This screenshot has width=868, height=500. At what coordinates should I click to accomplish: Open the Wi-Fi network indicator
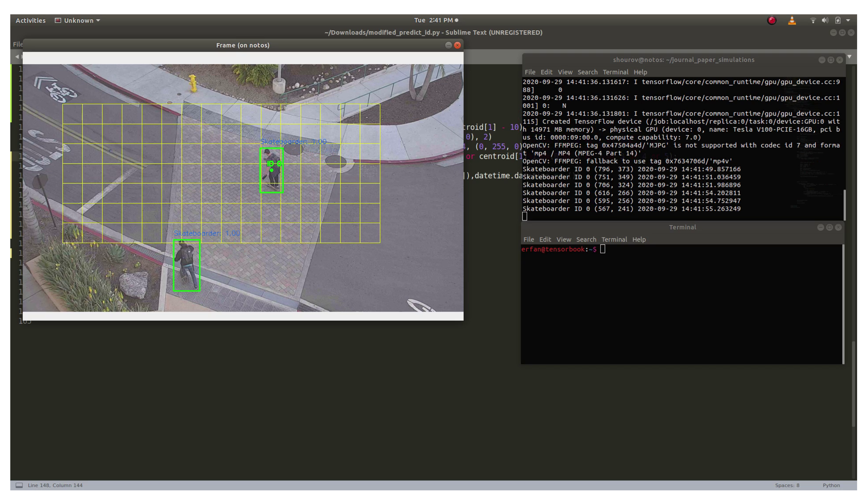[x=813, y=21]
